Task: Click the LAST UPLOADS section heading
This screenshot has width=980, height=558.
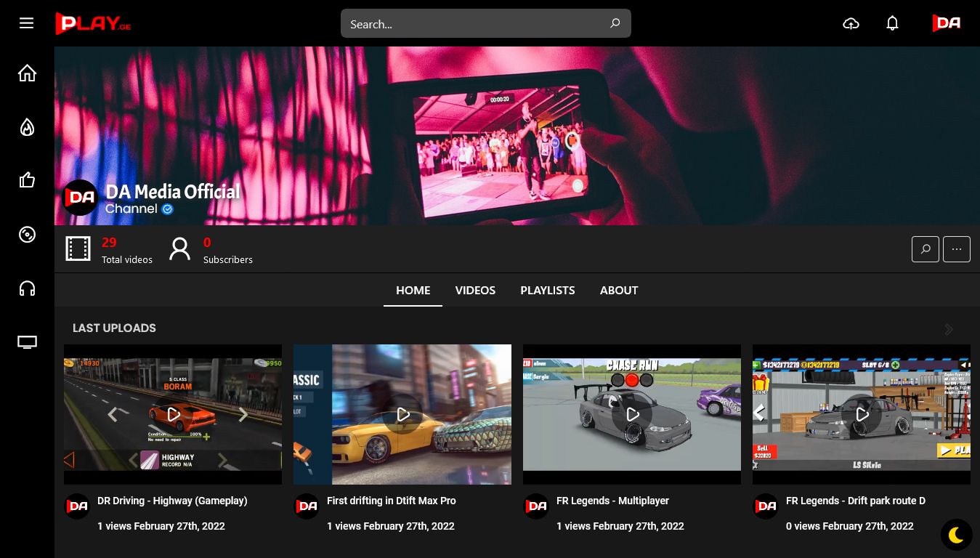Action: pos(114,328)
